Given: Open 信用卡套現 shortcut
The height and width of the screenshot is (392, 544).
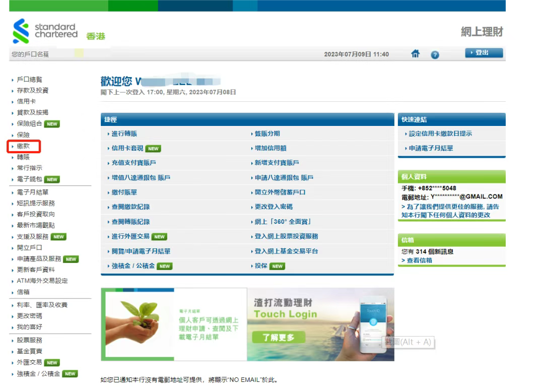Looking at the screenshot, I should point(128,149).
